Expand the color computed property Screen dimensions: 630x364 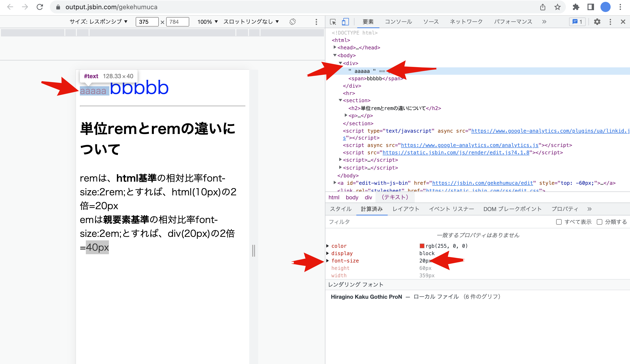pyautogui.click(x=327, y=246)
